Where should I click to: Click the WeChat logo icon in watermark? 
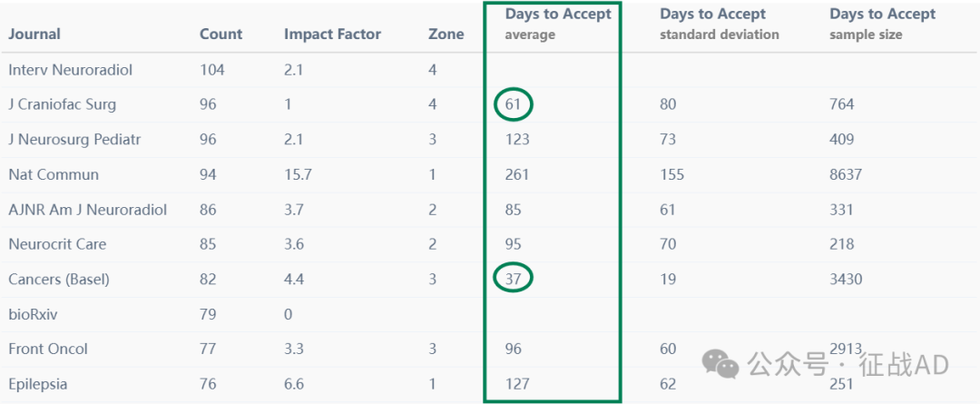[x=720, y=364]
